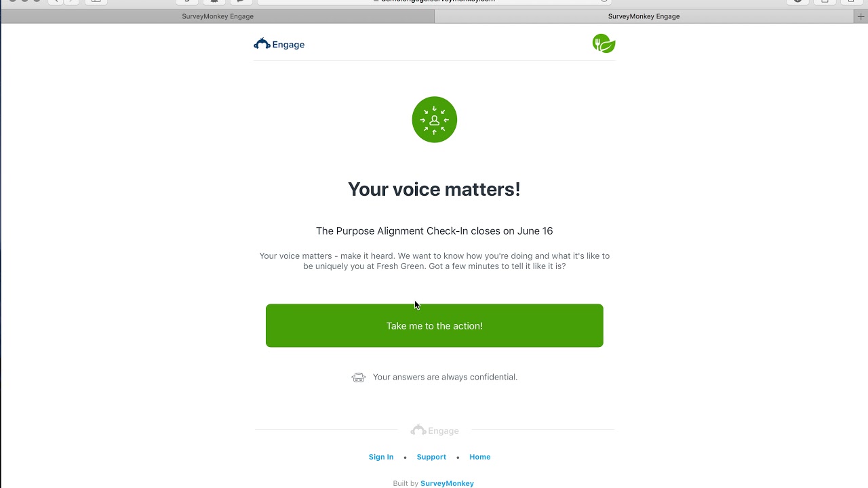Open a new browser tab with the plus icon
The width and height of the screenshot is (868, 488).
point(861,17)
